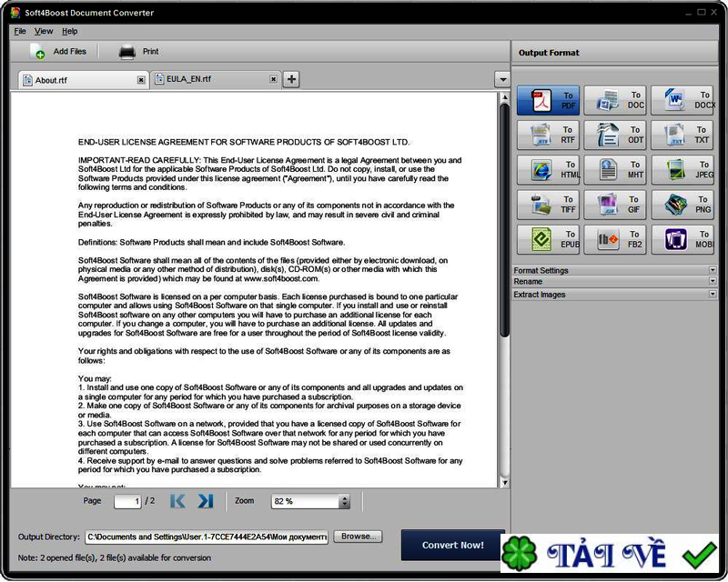Click the scrollbar up arrow
The width and height of the screenshot is (728, 582).
click(505, 97)
